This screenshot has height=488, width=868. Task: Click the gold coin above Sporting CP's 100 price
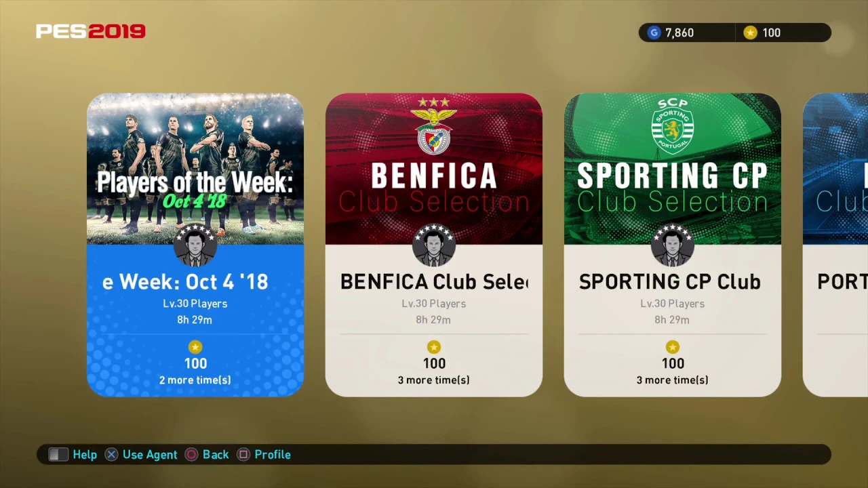pos(673,347)
